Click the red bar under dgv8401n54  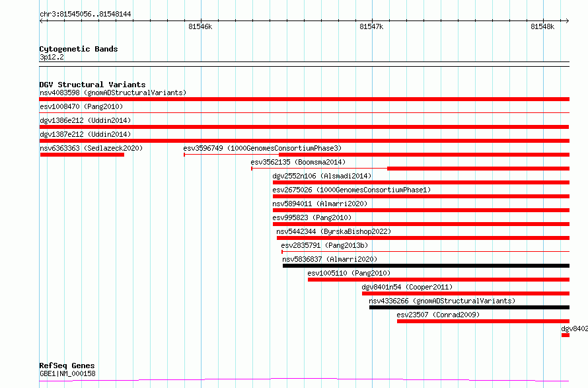(x=466, y=293)
